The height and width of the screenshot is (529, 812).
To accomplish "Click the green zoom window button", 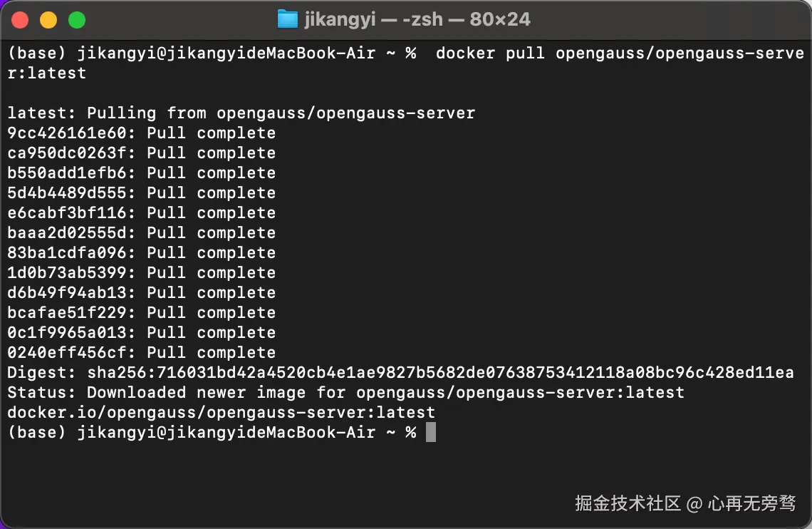I will click(x=76, y=20).
